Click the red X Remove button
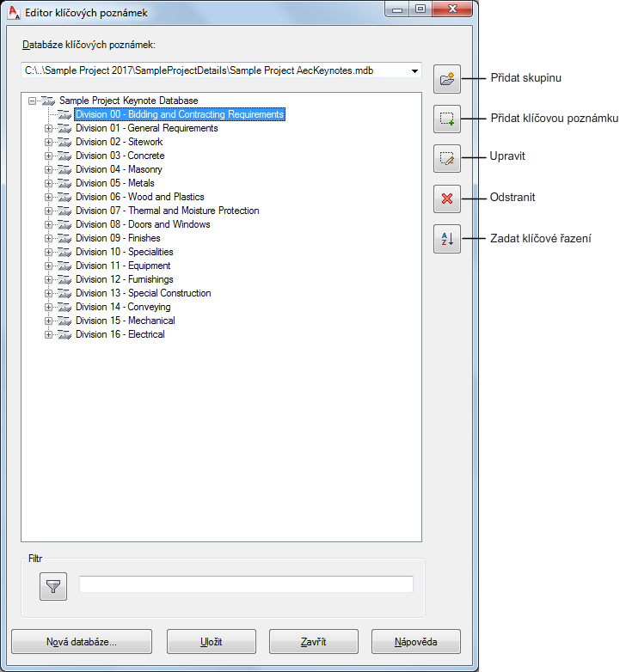Image resolution: width=626 pixels, height=672 pixels. 447,199
